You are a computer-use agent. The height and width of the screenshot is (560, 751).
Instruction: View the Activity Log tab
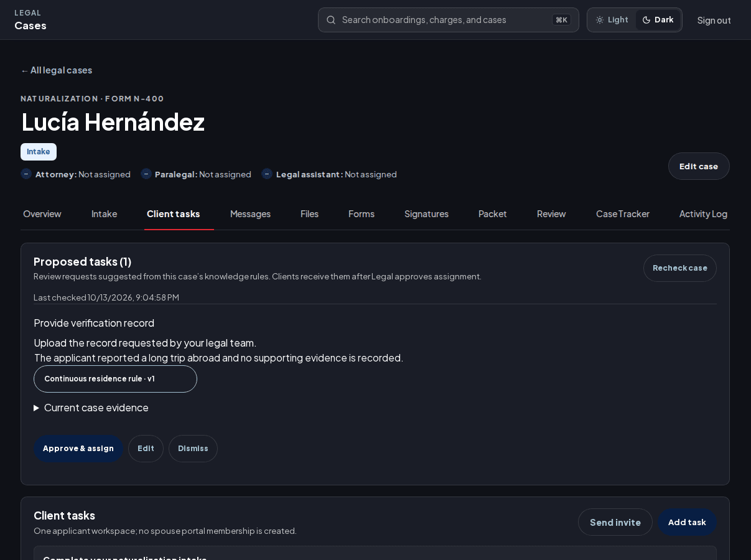(x=703, y=214)
